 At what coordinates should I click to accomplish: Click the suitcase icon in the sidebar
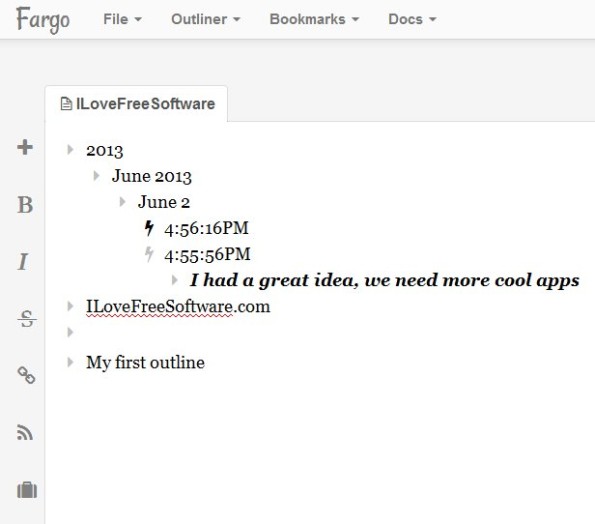[27, 490]
